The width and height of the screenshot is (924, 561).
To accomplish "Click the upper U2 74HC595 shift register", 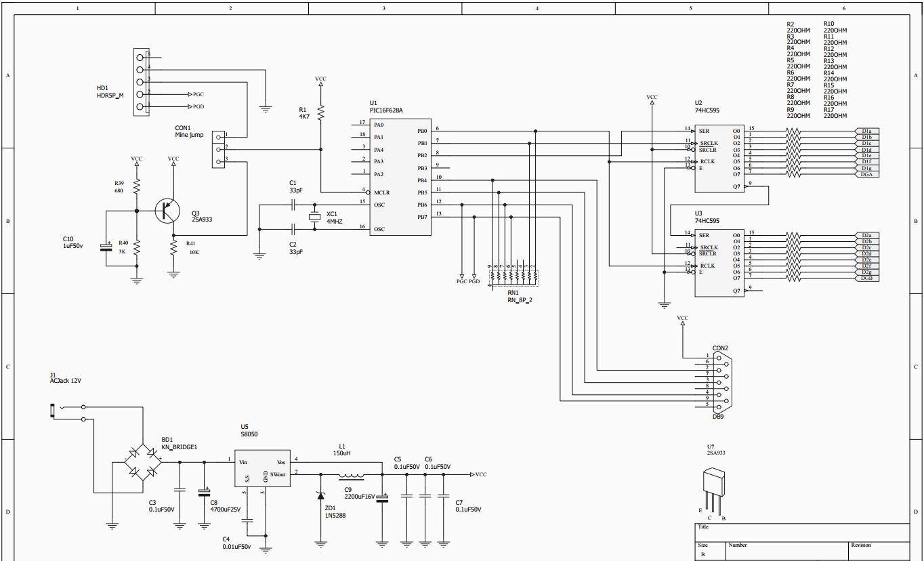I will (x=719, y=158).
